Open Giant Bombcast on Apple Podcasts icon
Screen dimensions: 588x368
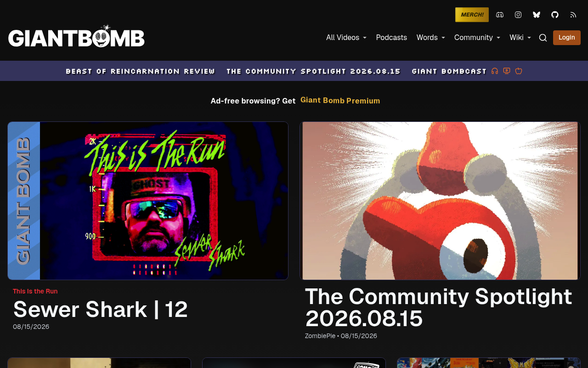(x=519, y=71)
